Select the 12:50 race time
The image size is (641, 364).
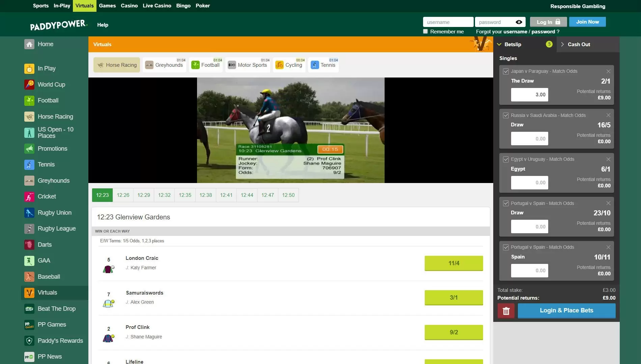(x=288, y=195)
